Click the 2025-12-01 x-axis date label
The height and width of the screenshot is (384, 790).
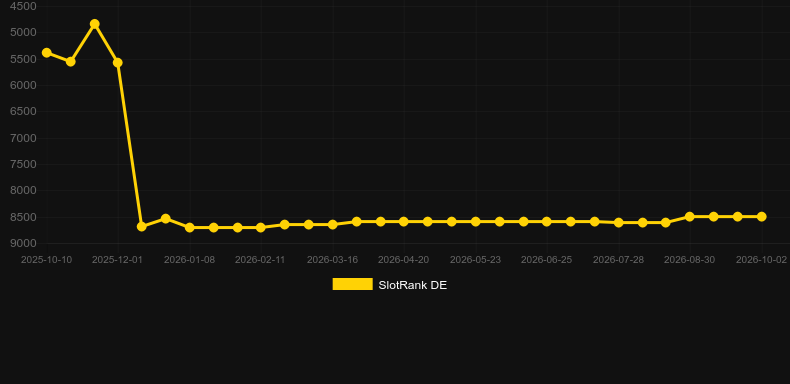click(118, 260)
